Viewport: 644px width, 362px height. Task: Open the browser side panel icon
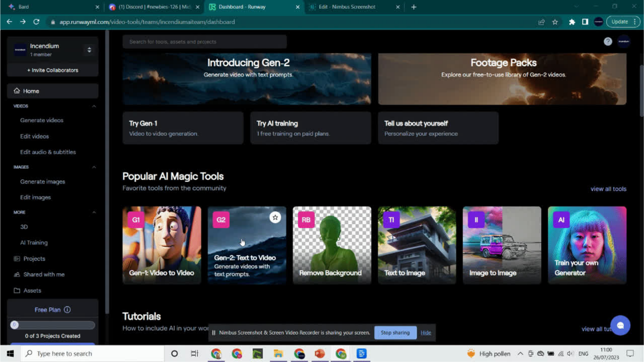(585, 22)
